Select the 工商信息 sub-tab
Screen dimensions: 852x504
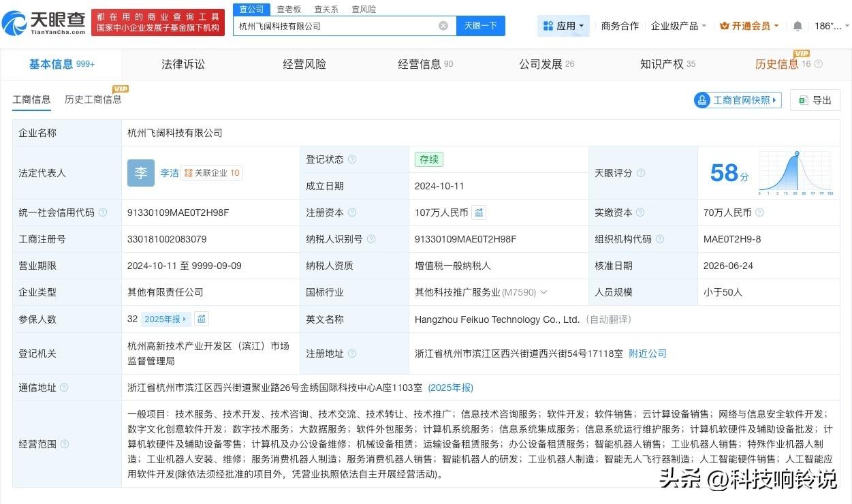pyautogui.click(x=31, y=99)
